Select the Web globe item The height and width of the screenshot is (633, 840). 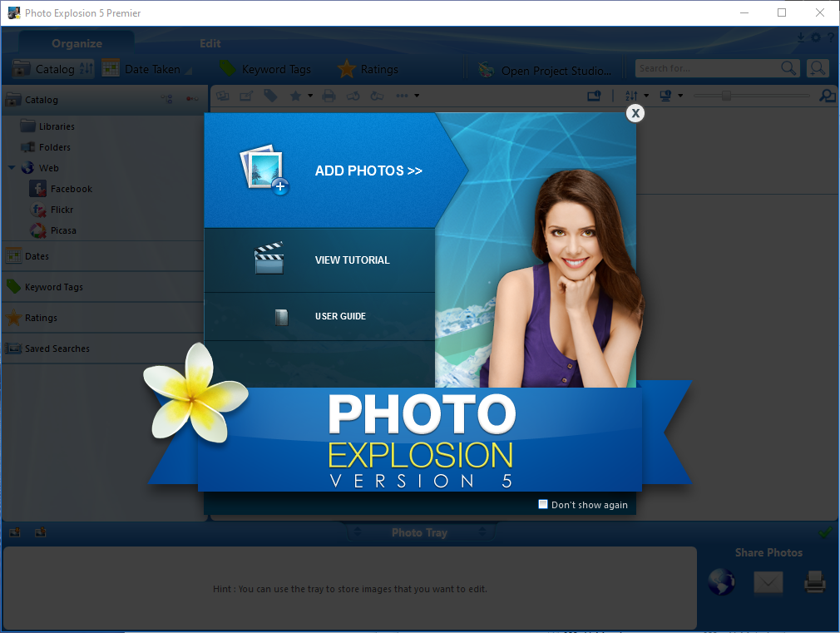(40, 168)
